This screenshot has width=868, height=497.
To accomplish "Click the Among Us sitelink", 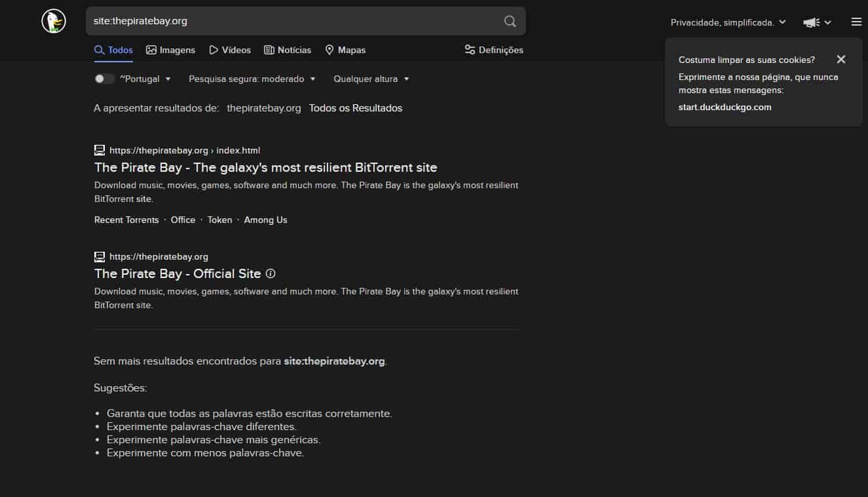I will (265, 220).
